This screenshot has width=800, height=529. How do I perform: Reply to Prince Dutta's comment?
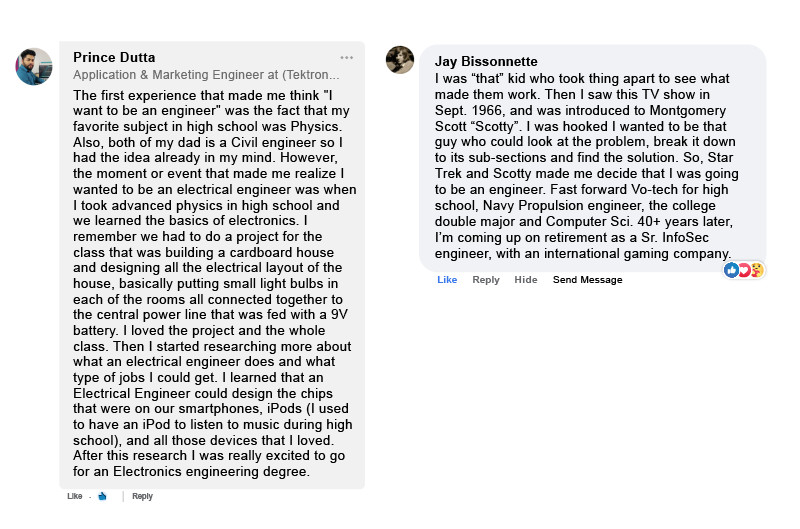pyautogui.click(x=142, y=496)
